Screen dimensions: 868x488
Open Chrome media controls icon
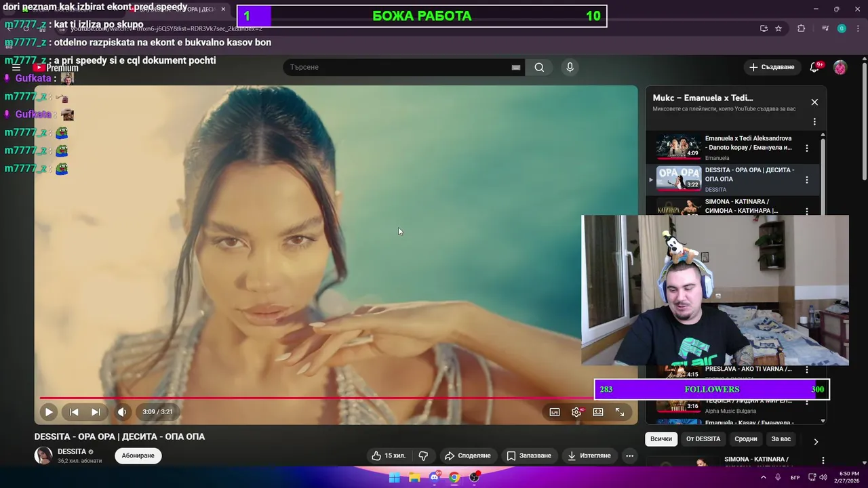click(825, 28)
